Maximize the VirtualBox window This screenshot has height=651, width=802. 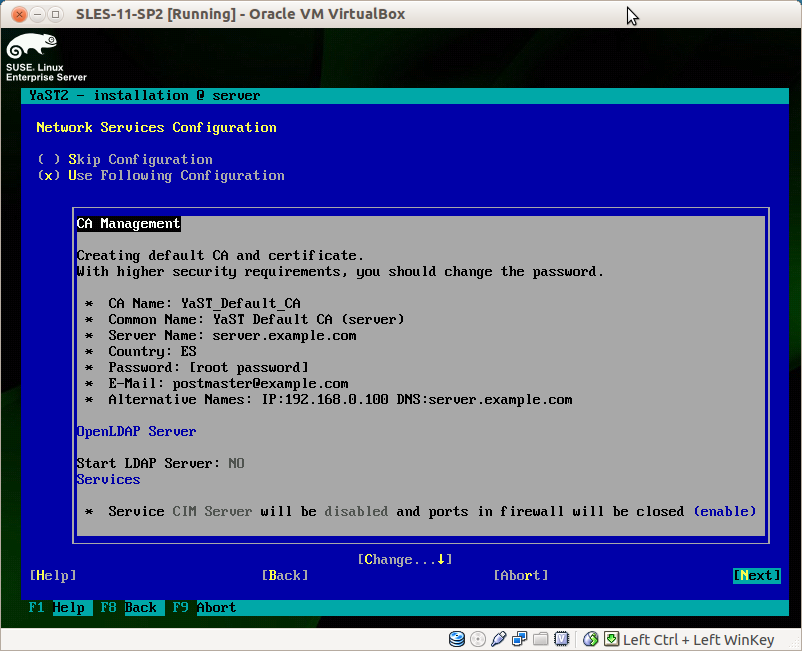(x=56, y=14)
